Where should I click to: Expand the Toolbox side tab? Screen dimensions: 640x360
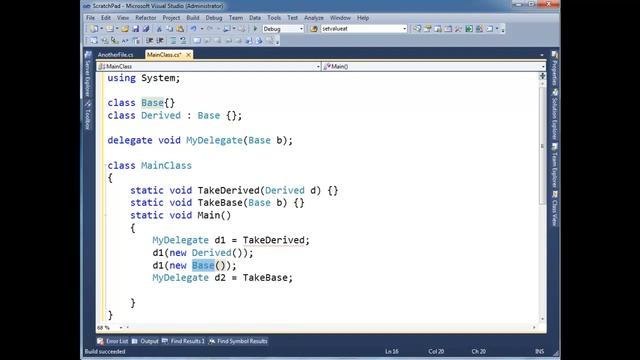click(x=88, y=116)
